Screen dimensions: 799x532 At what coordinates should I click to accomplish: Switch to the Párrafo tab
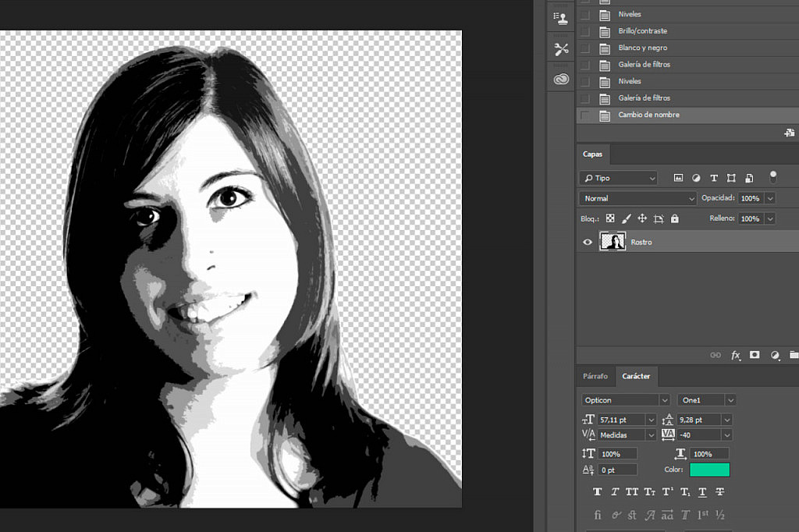(x=595, y=376)
